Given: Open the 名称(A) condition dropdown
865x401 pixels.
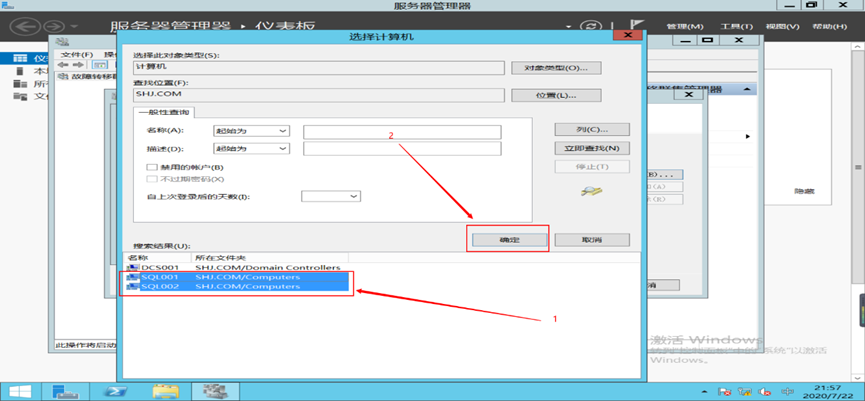Looking at the screenshot, I should (x=251, y=131).
